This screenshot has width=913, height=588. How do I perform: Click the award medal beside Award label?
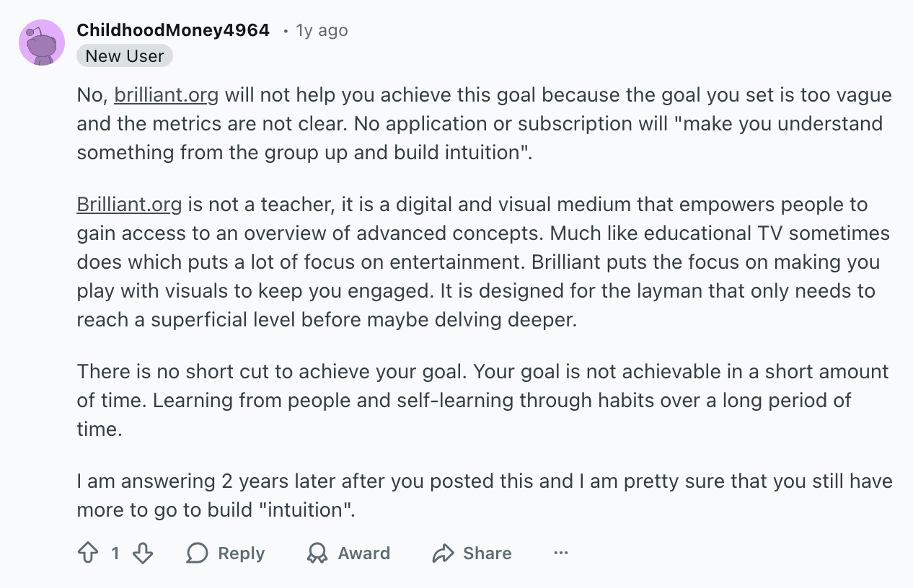317,553
